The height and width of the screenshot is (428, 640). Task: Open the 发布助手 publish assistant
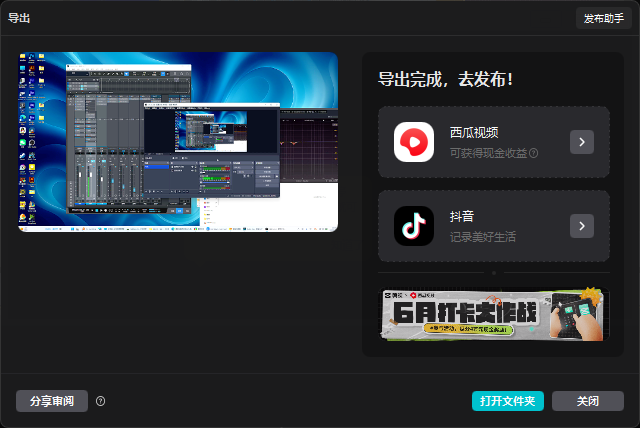point(604,18)
